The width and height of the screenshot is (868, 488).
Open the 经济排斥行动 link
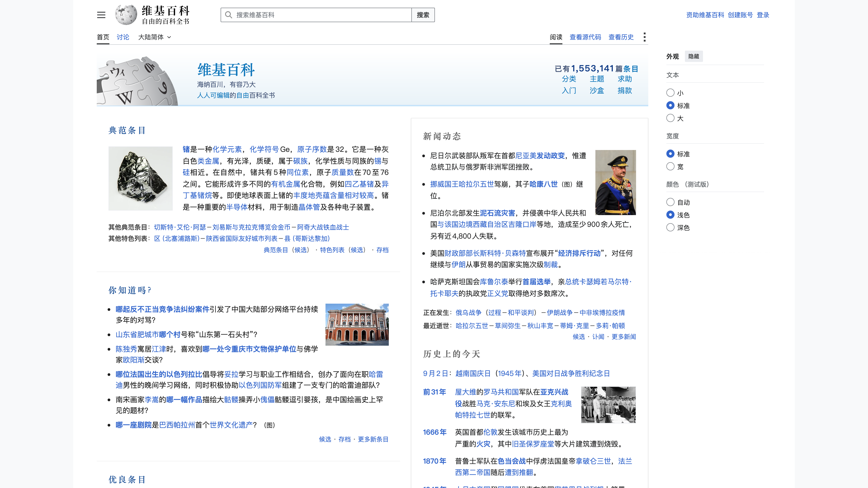(x=579, y=253)
